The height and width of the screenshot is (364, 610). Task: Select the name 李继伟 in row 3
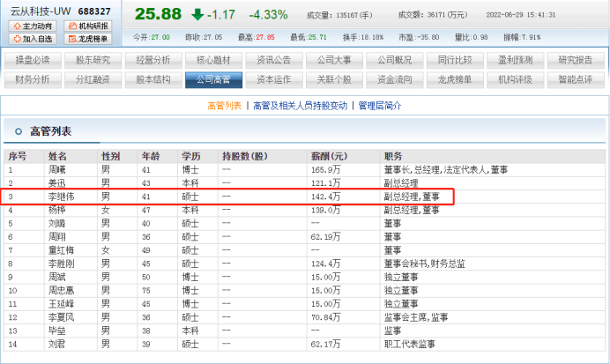tap(61, 197)
